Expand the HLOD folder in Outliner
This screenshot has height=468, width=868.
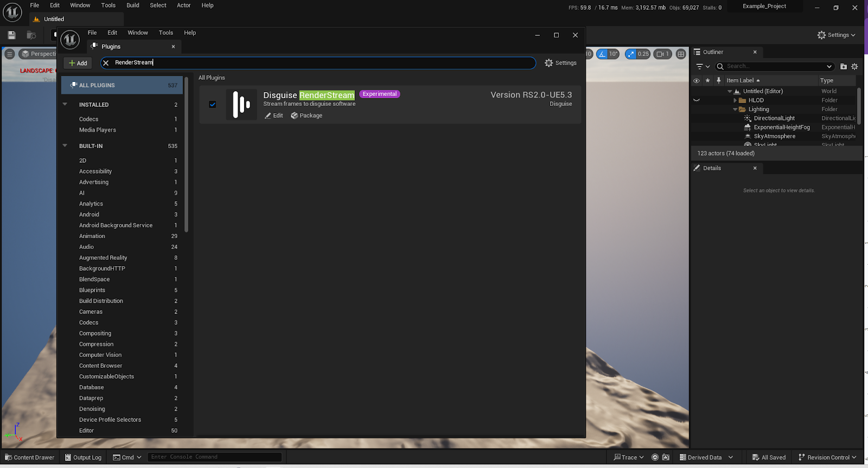click(735, 100)
